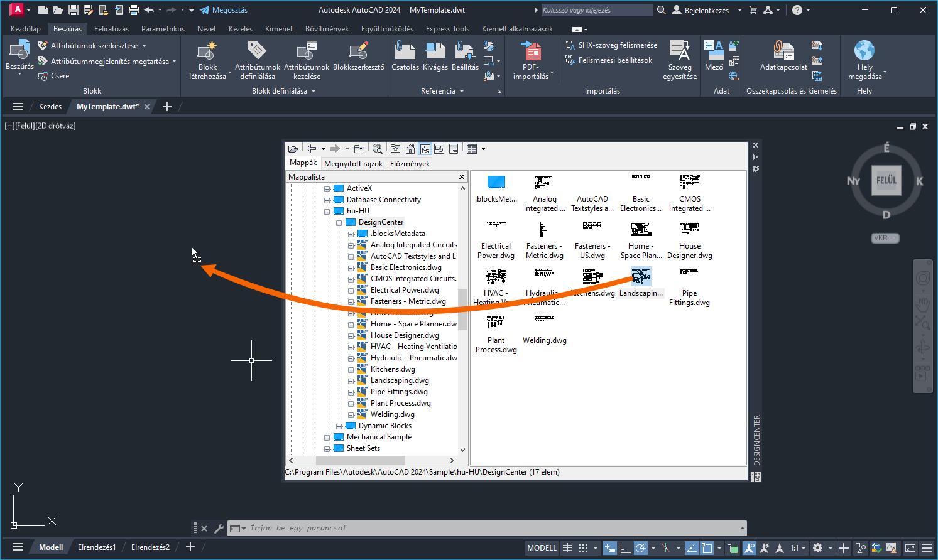Click the keyword search field
The width and height of the screenshot is (938, 560).
(597, 10)
